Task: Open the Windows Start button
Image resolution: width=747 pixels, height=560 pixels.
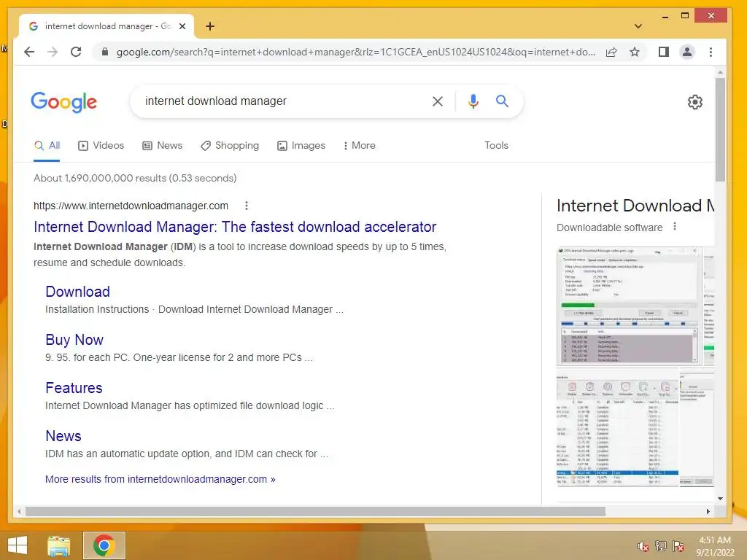Action: [x=18, y=545]
